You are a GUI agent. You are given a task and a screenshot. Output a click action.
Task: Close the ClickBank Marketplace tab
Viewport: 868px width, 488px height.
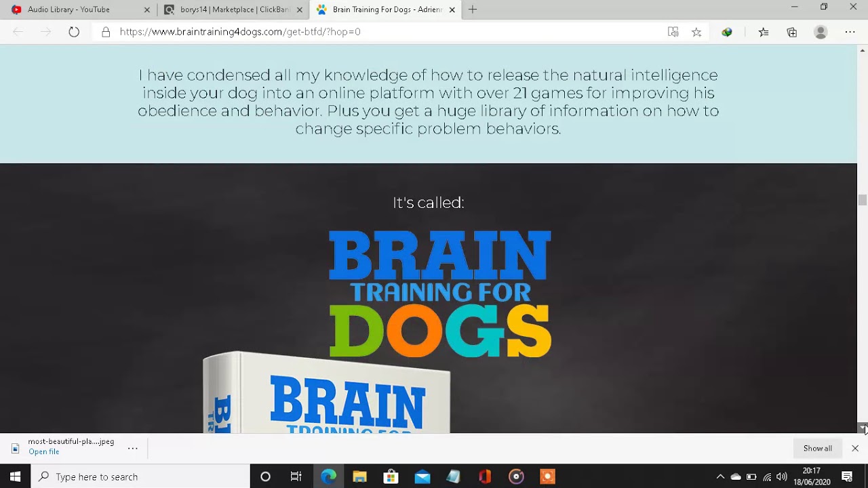300,9
